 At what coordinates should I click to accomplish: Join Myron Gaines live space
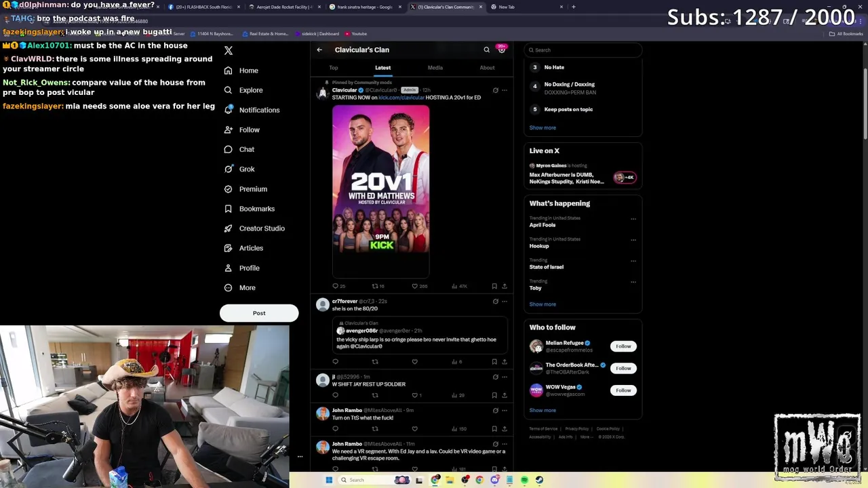click(x=583, y=174)
